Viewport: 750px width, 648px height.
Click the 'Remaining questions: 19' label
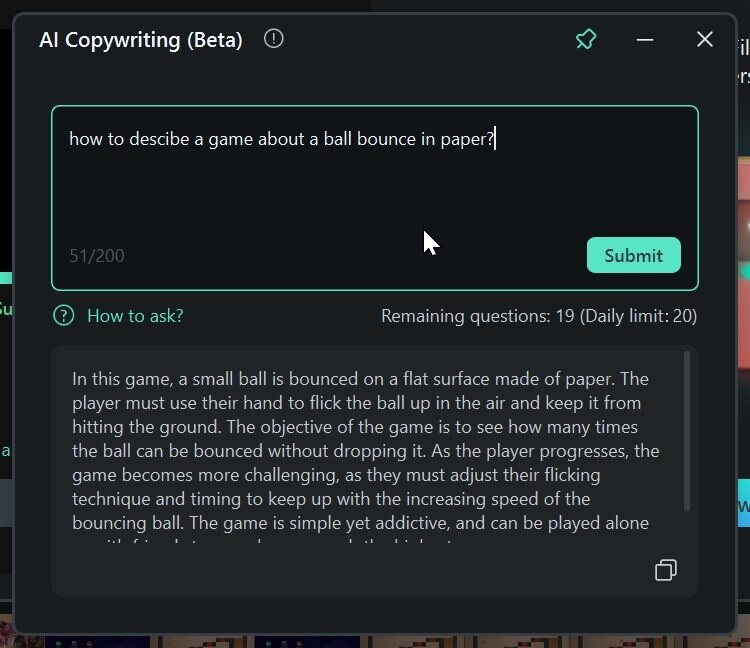tap(477, 316)
